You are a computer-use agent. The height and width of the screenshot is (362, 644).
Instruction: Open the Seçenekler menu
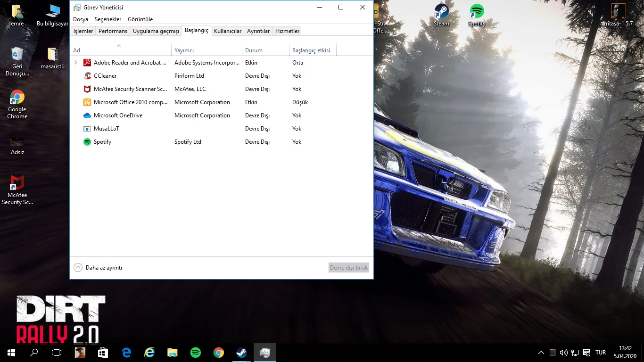coord(108,19)
